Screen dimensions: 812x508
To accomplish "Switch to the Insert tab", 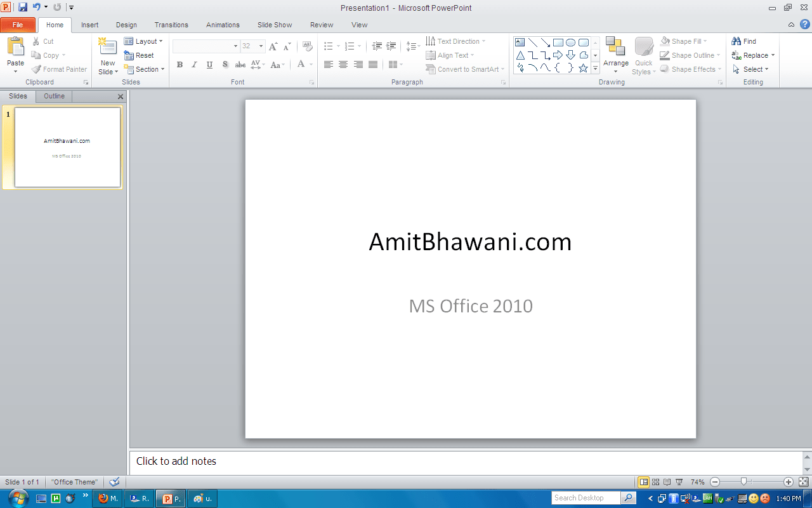I will pyautogui.click(x=89, y=25).
